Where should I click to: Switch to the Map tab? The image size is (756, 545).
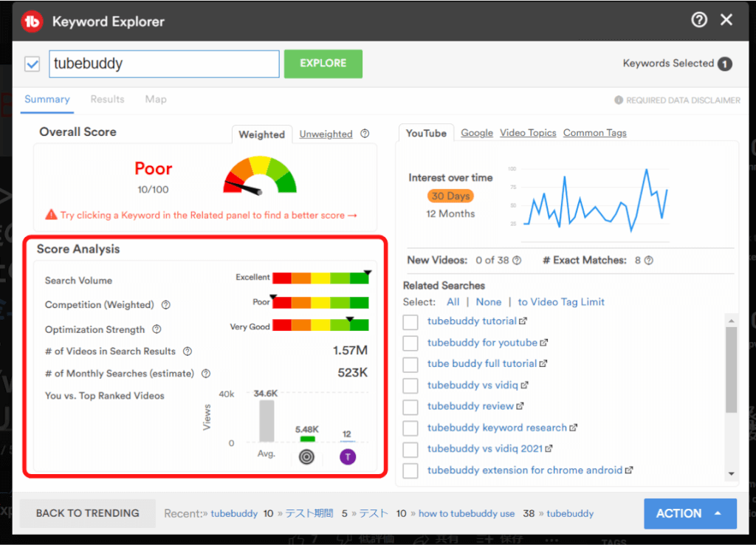pos(156,100)
